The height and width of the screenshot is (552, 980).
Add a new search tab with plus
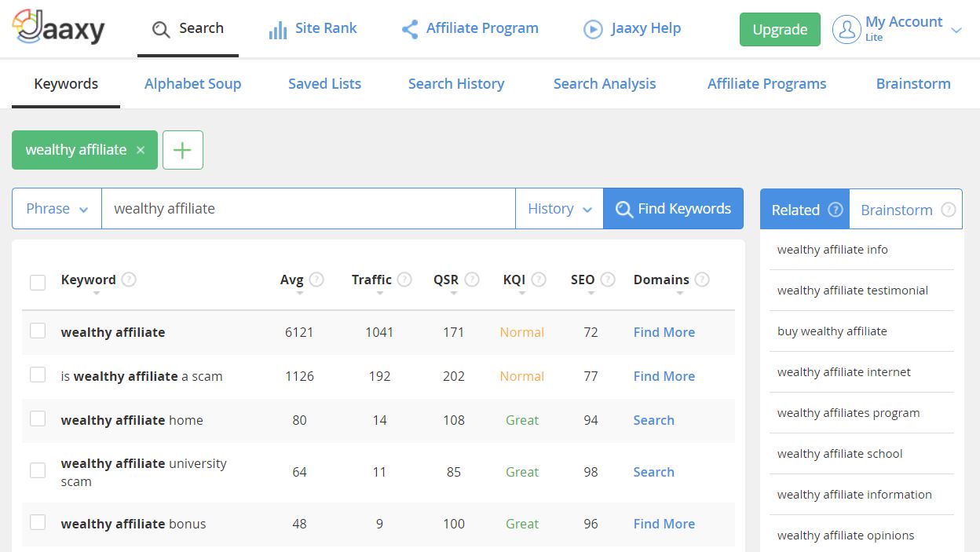[x=183, y=150]
